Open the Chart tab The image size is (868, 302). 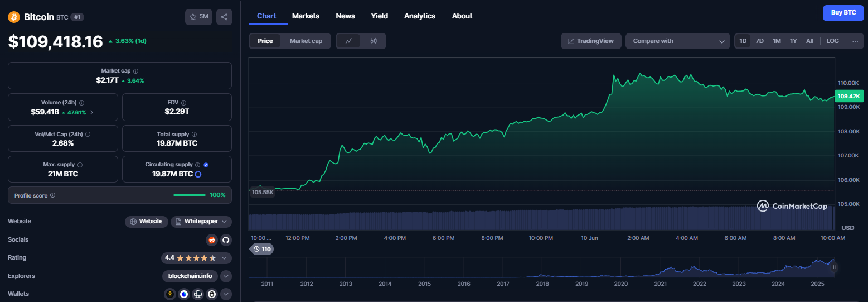266,16
